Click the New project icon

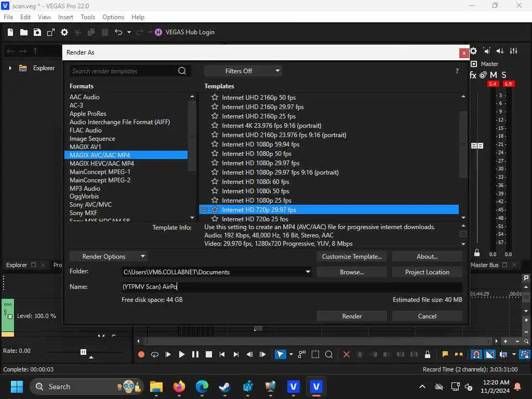coord(10,32)
